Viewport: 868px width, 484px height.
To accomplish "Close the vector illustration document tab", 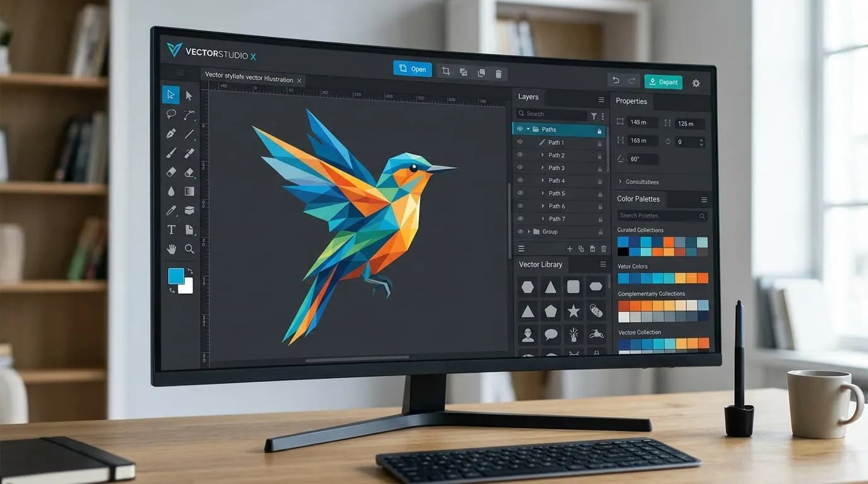I will (300, 81).
